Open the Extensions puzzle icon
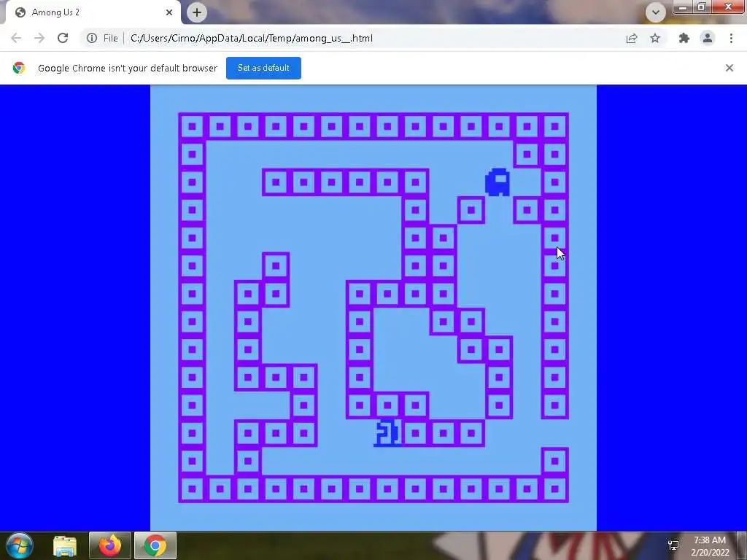The height and width of the screenshot is (560, 747). [x=684, y=38]
